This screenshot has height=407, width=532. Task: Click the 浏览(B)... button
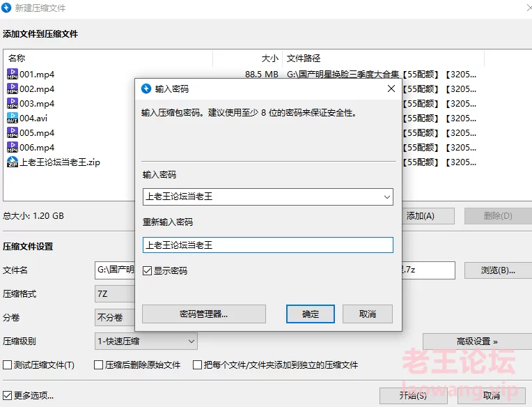pos(498,270)
